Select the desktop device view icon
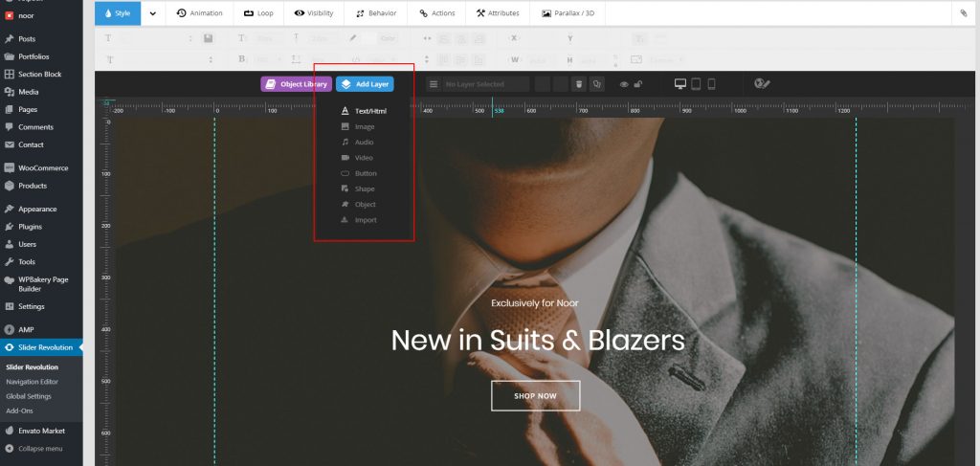 click(680, 83)
